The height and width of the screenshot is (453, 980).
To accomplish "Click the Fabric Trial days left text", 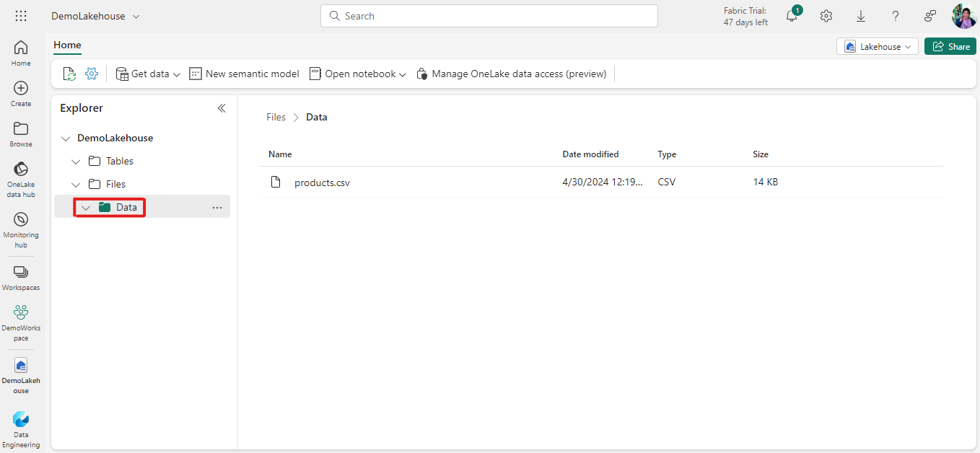I will [745, 17].
